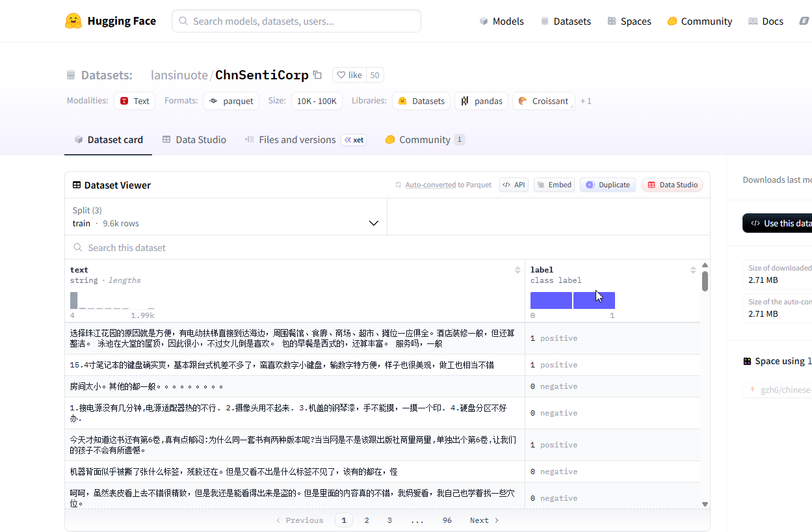Screen dimensions: 812x532
Task: Select the row starting with 15.4寸笔记本
Action: point(383,365)
